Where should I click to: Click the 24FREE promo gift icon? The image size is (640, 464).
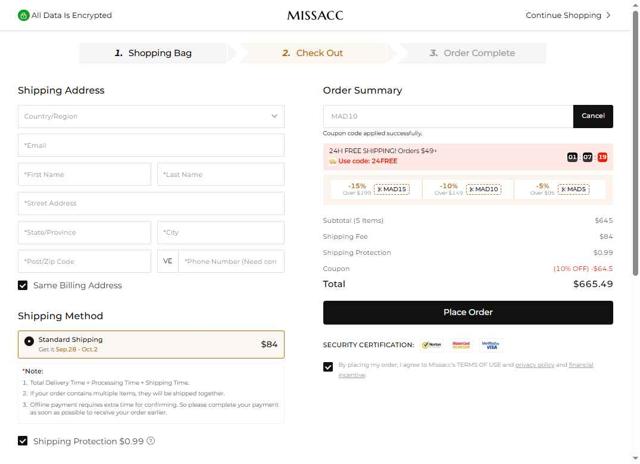333,161
